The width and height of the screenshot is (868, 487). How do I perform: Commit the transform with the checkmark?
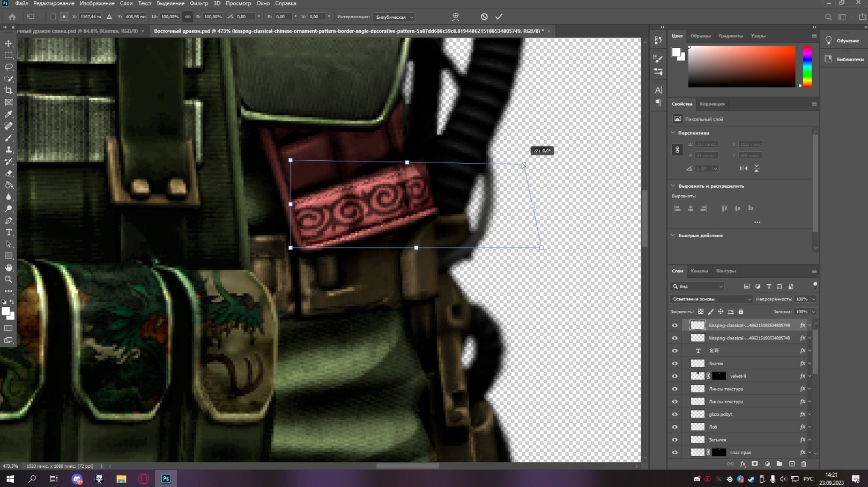pos(499,17)
